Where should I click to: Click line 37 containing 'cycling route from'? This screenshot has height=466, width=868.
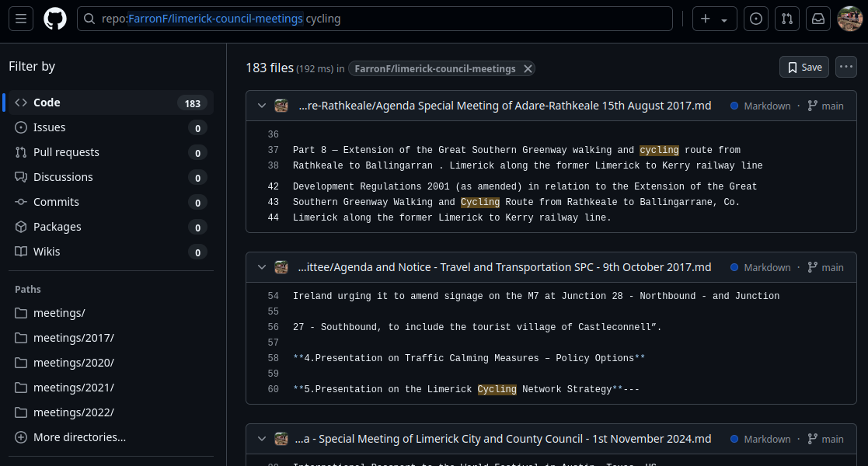tap(517, 150)
